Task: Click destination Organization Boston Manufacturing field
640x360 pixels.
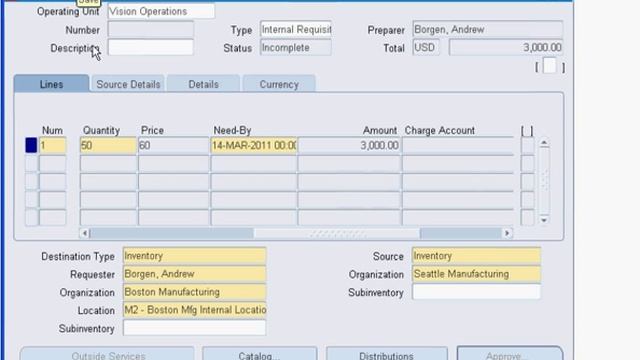Action: point(195,292)
